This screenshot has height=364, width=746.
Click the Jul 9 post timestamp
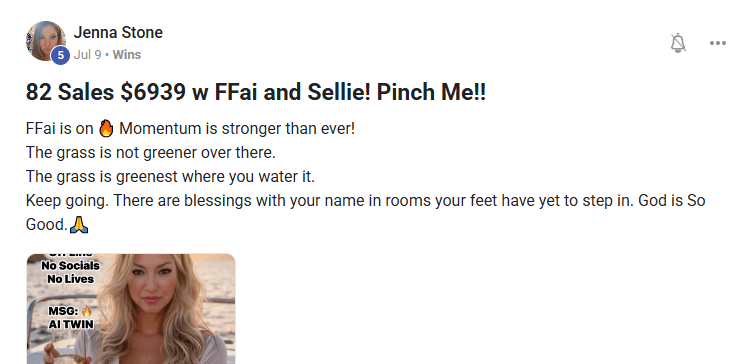(88, 55)
